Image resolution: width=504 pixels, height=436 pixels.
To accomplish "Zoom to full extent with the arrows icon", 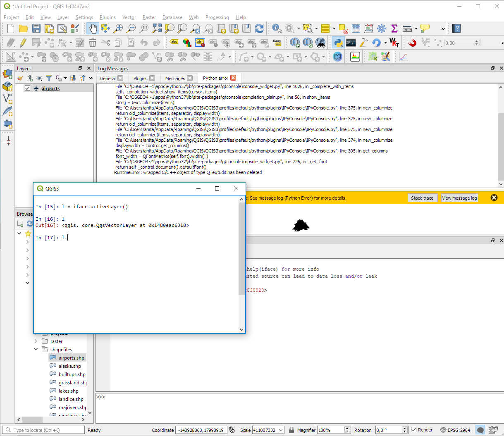I will [157, 29].
